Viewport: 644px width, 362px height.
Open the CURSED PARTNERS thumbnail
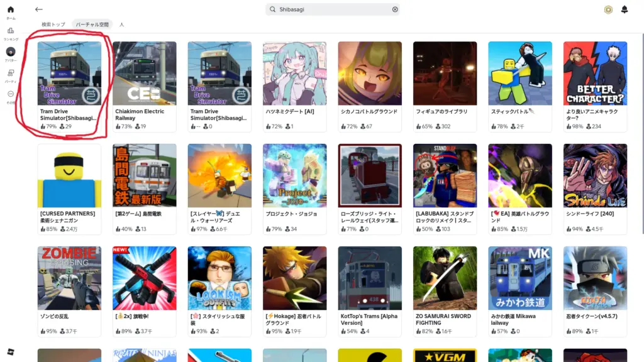(69, 176)
